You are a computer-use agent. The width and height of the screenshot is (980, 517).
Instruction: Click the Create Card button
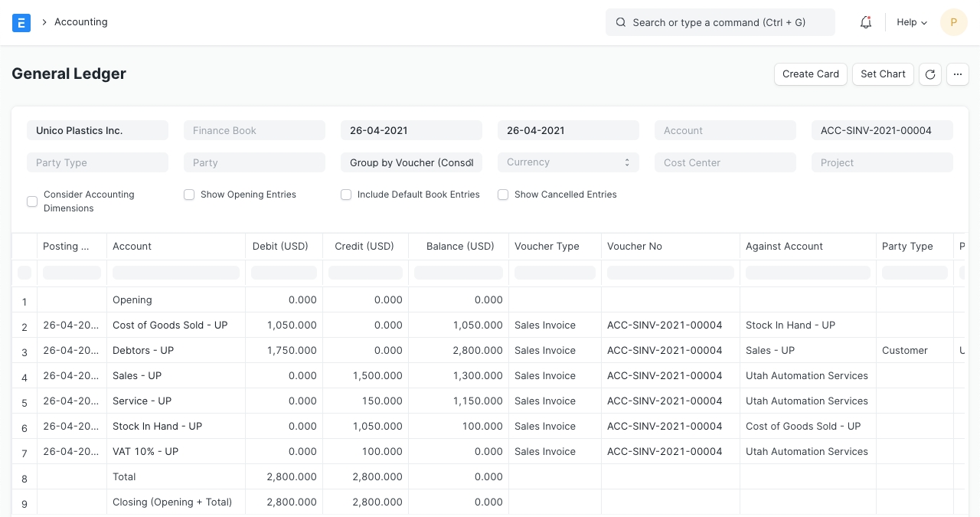click(811, 74)
